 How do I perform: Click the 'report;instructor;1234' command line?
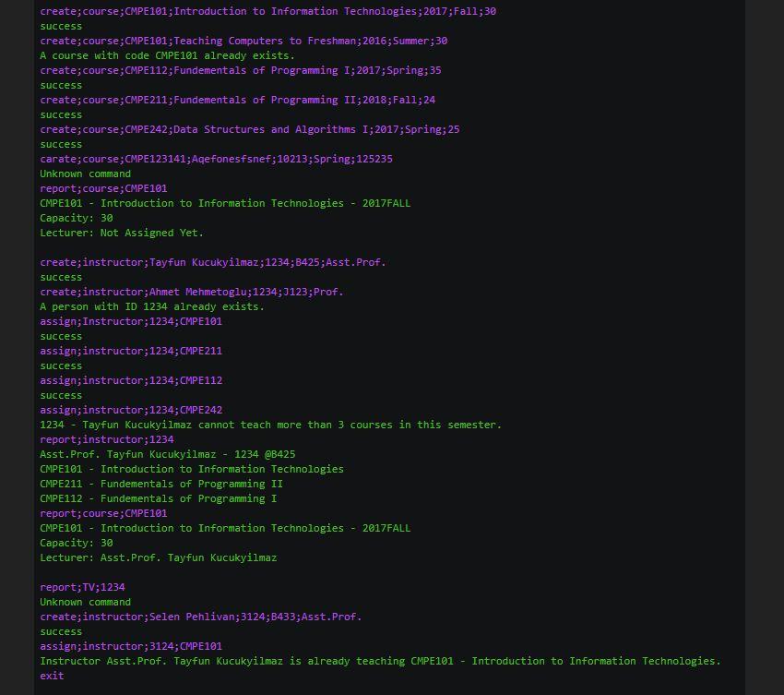tap(107, 439)
